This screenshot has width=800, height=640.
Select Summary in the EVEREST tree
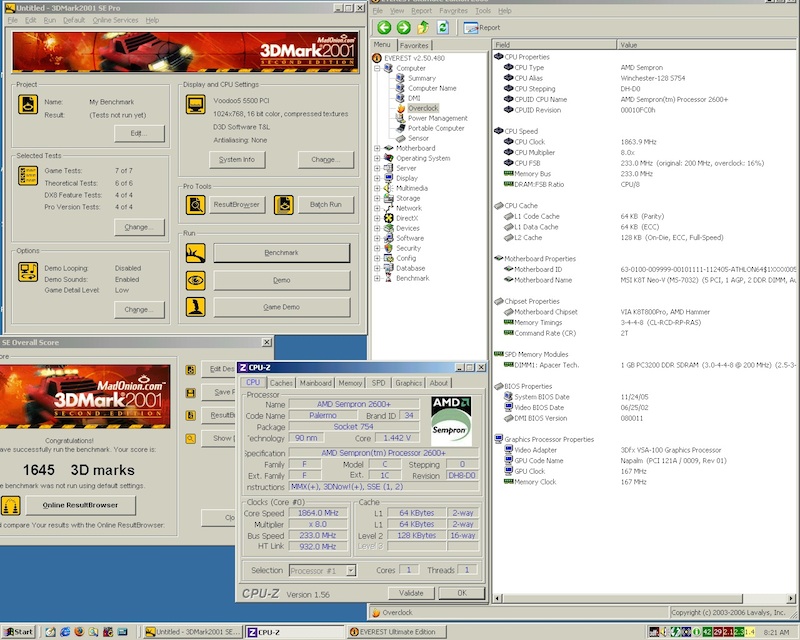pos(422,79)
